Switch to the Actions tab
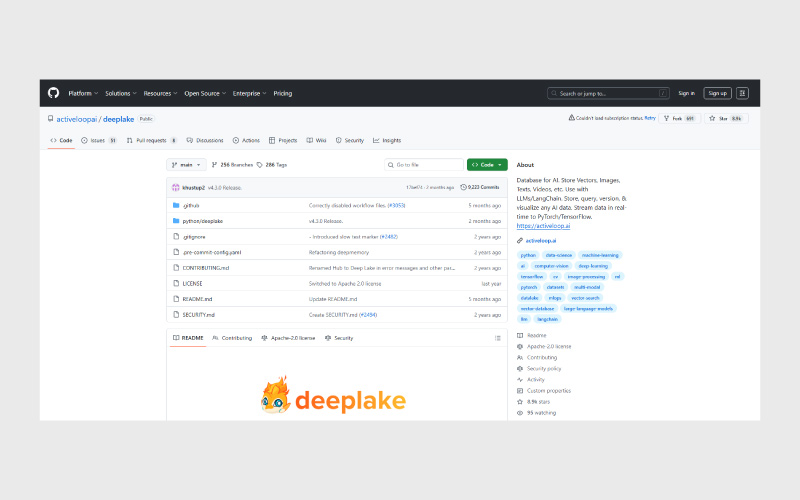 click(246, 140)
